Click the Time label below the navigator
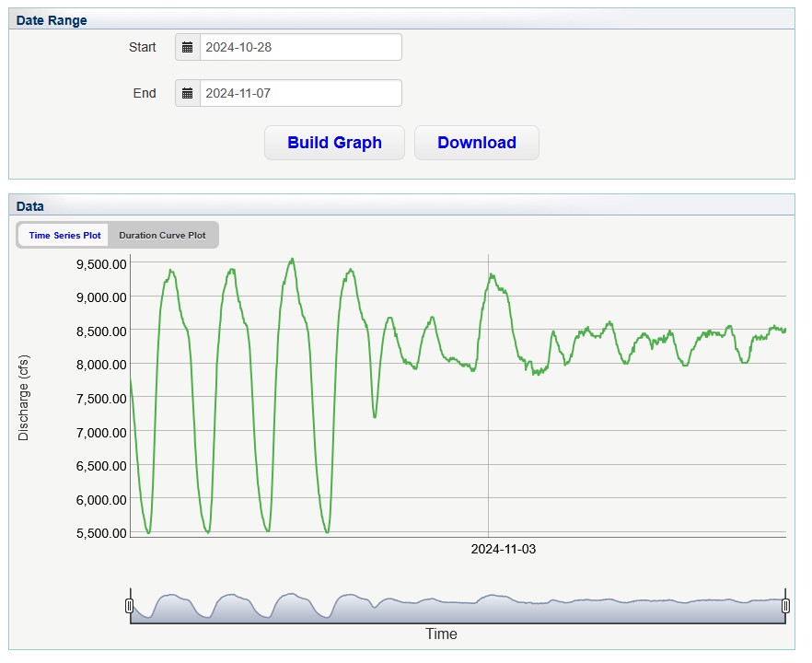The height and width of the screenshot is (663, 812). [441, 634]
